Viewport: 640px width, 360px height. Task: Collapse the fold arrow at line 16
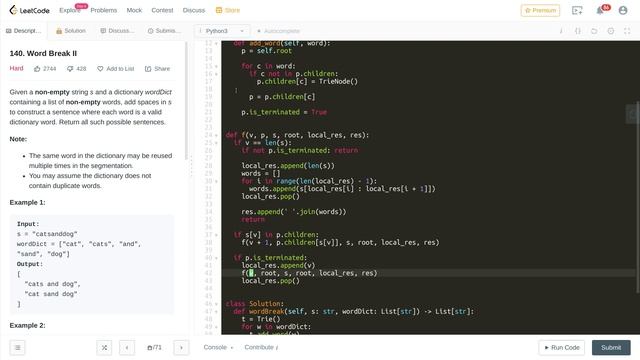pos(216,74)
